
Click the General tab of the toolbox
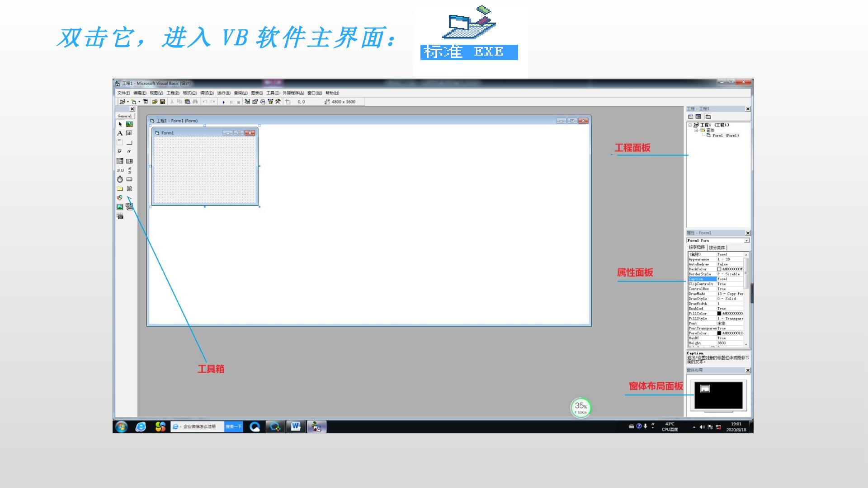click(x=125, y=116)
